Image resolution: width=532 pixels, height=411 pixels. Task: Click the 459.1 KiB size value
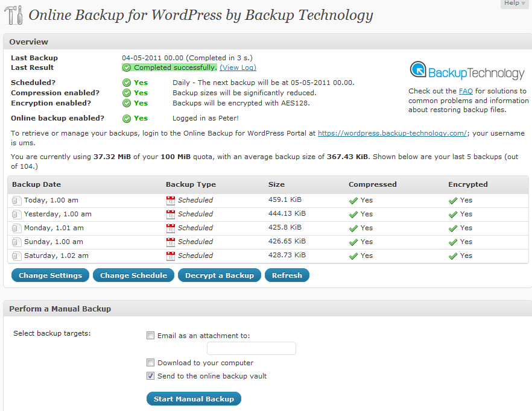tap(285, 199)
